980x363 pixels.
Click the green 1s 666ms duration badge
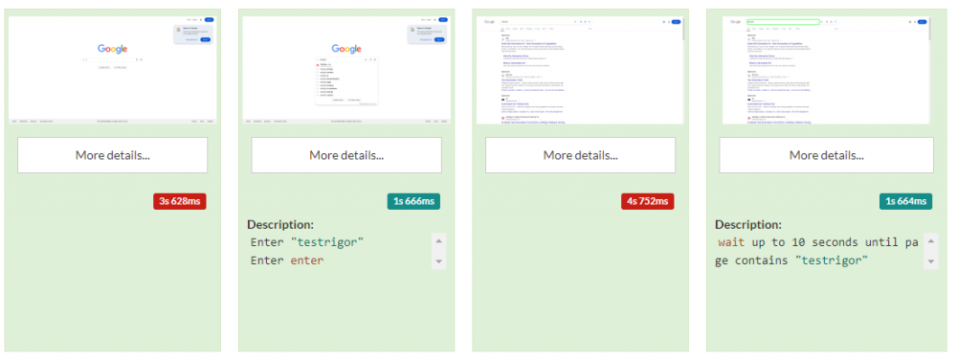click(x=413, y=201)
